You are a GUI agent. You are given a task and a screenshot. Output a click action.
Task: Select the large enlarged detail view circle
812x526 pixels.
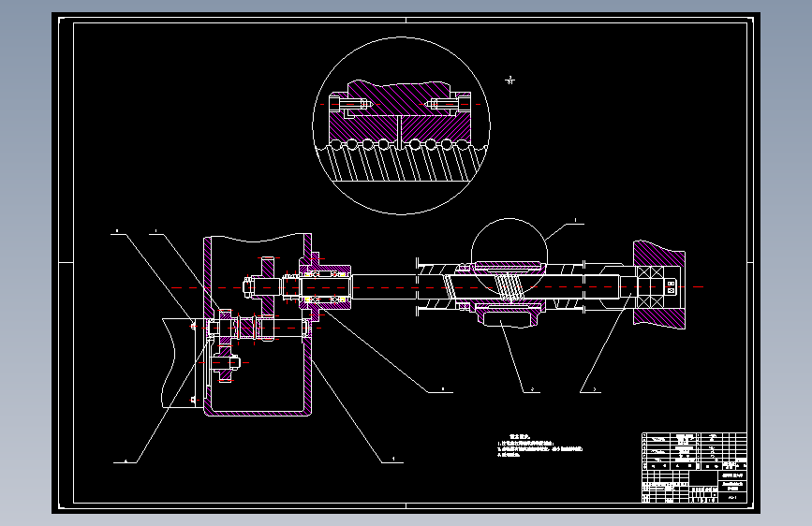[x=402, y=125]
